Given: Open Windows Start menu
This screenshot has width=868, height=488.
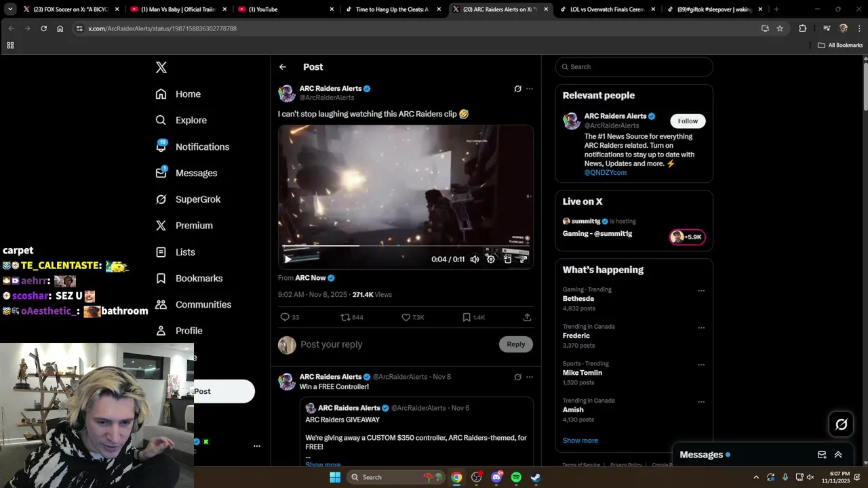Looking at the screenshot, I should pyautogui.click(x=335, y=477).
